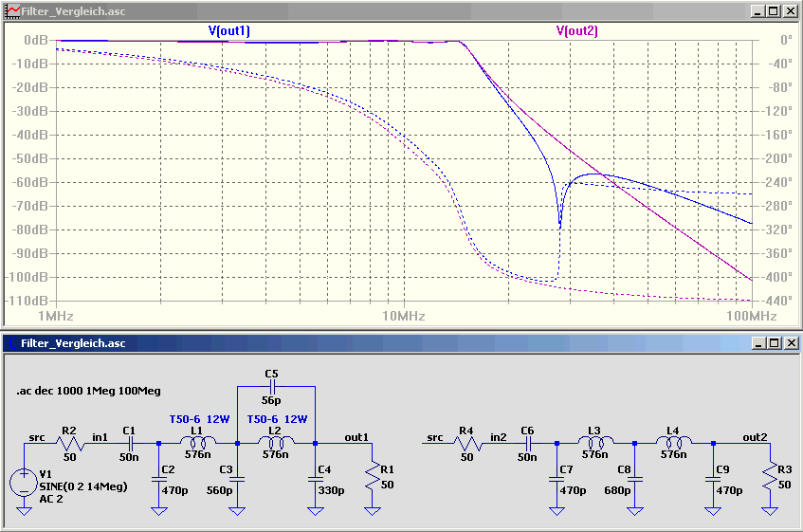
Task: Click the -60dB label on the magnitude axis
Action: (30, 182)
